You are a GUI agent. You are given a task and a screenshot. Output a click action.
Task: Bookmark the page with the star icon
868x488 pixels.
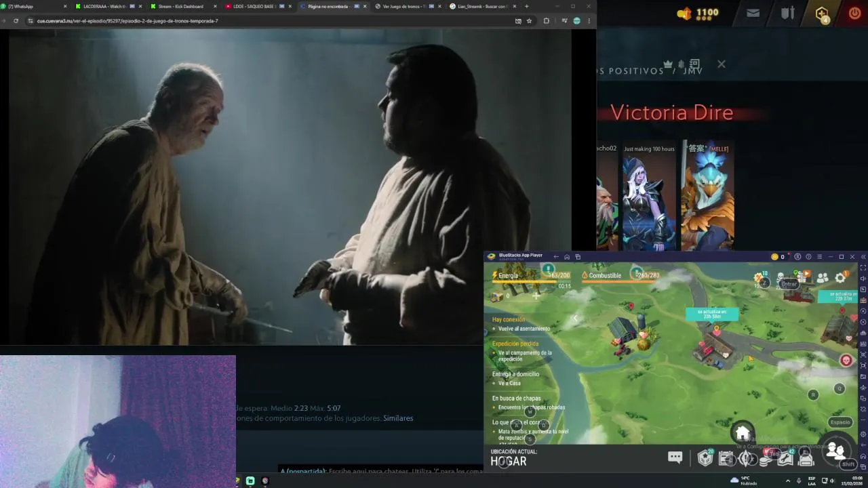click(x=529, y=21)
